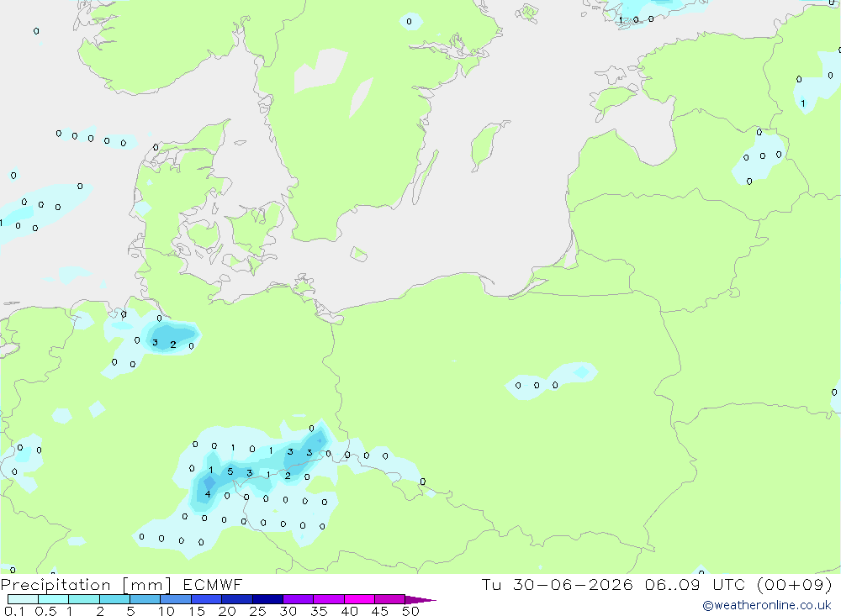Click the '4' precipitation value on the map
Screen dimensions: 841x616
point(208,494)
